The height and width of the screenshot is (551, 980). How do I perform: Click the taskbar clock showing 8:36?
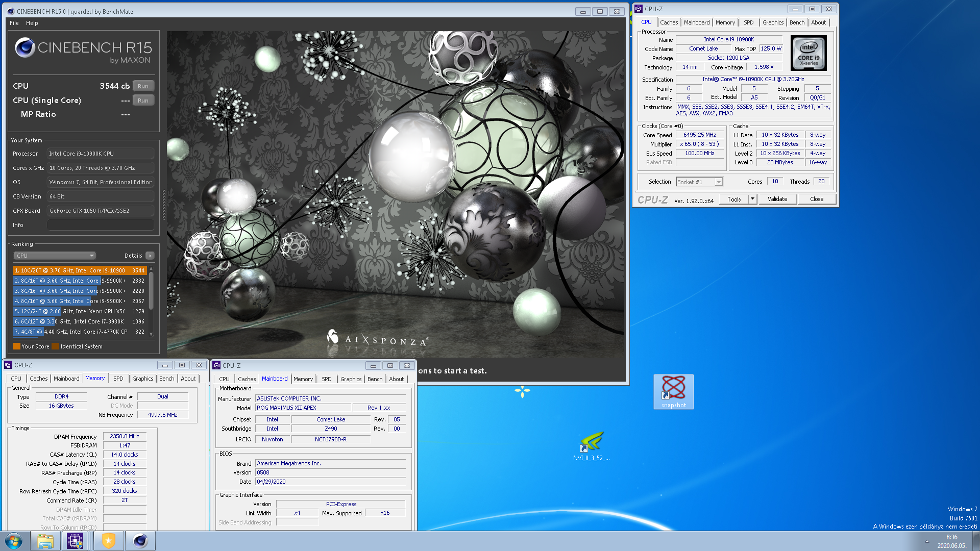952,541
